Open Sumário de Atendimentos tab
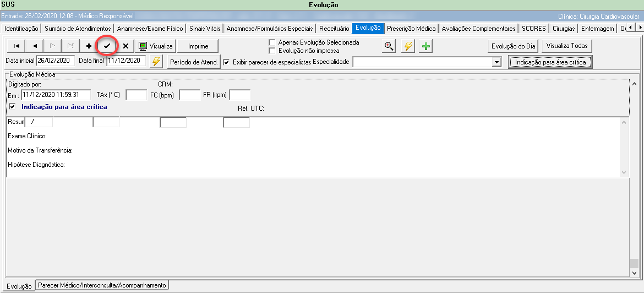The width and height of the screenshot is (644, 293). coord(78,29)
